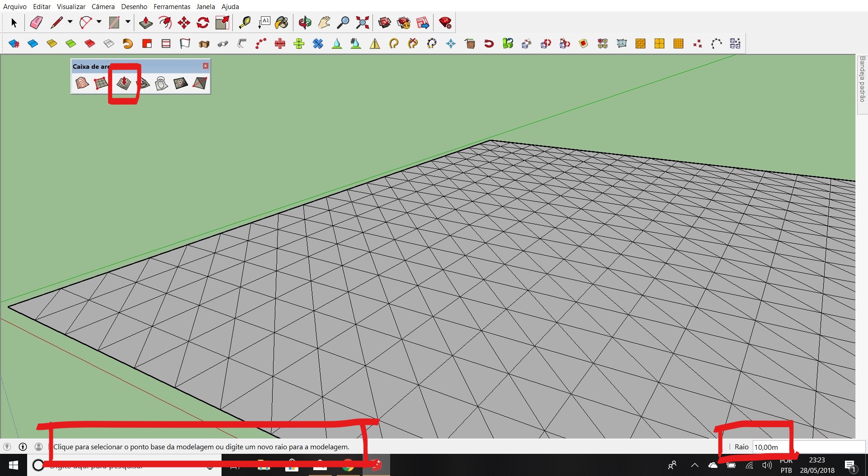Click the yellow surface plugin icon
868x476 pixels.
coord(52,43)
